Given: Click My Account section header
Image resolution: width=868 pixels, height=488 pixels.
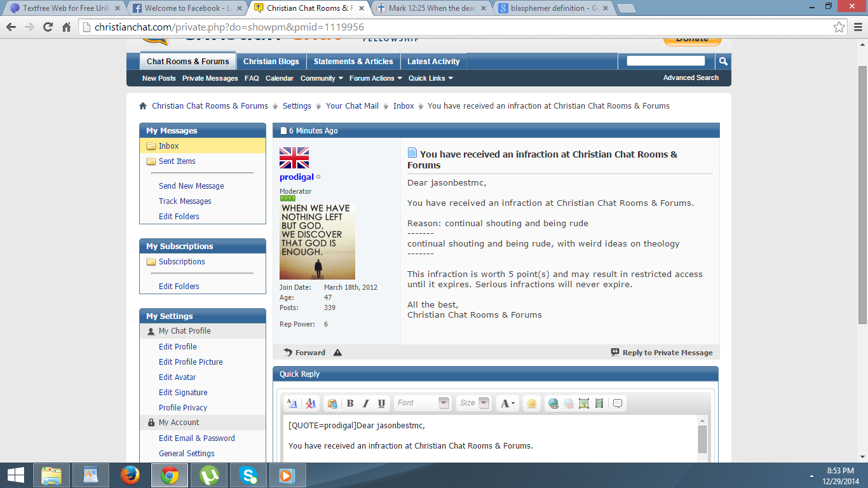Looking at the screenshot, I should [x=203, y=423].
